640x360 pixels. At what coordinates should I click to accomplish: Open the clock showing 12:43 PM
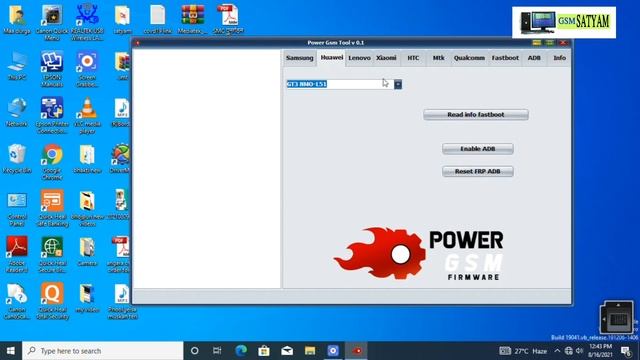600,351
